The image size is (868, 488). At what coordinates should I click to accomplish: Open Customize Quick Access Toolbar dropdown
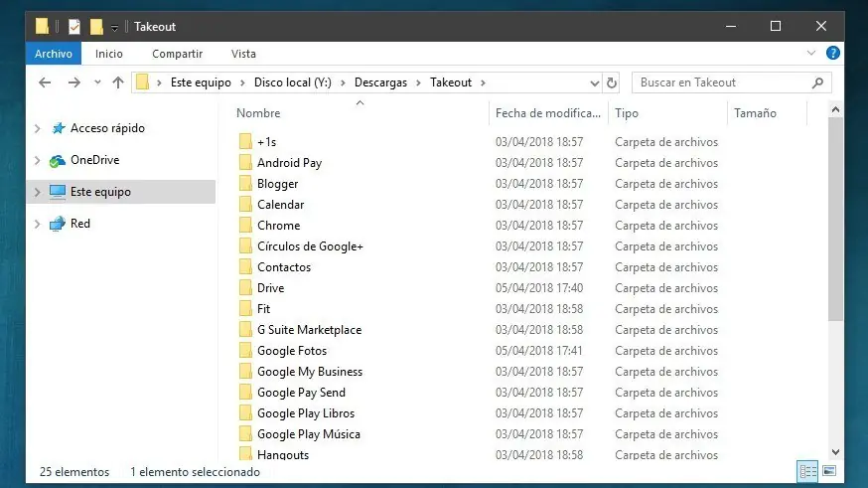tap(114, 27)
